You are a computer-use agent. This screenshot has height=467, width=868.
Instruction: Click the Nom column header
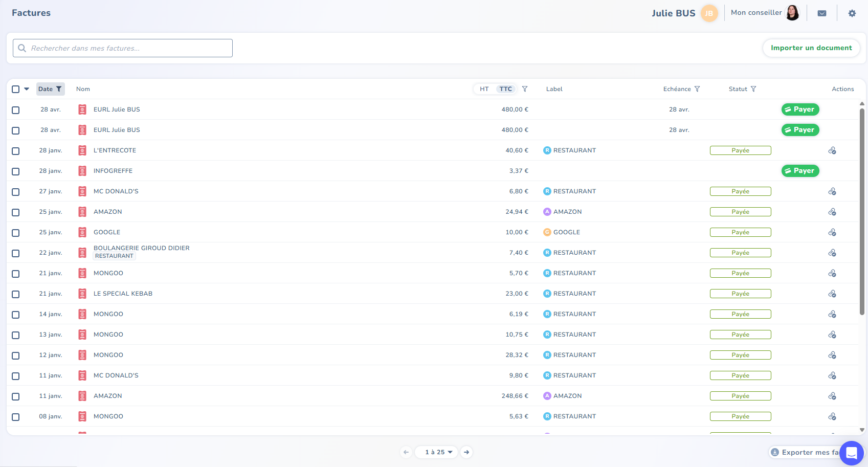[83, 89]
